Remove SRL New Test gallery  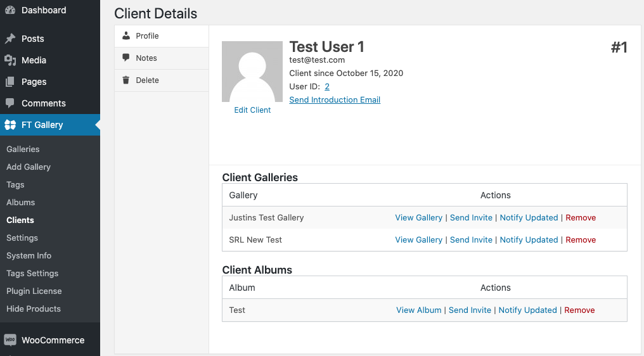581,240
